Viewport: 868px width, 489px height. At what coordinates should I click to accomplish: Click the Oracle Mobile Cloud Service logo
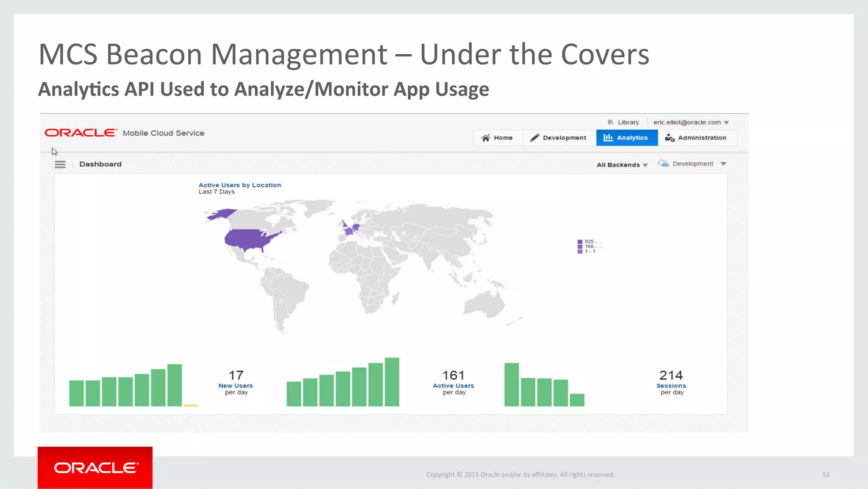click(124, 133)
